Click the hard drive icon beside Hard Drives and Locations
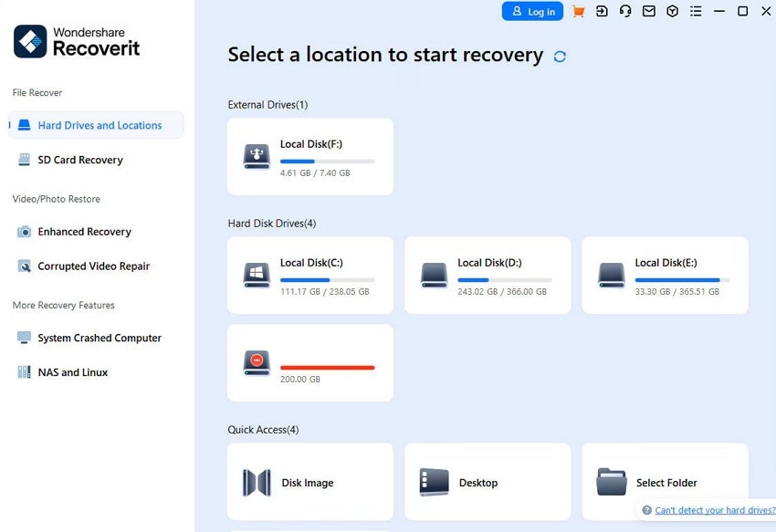Screen dimensions: 776x532 tap(24, 125)
